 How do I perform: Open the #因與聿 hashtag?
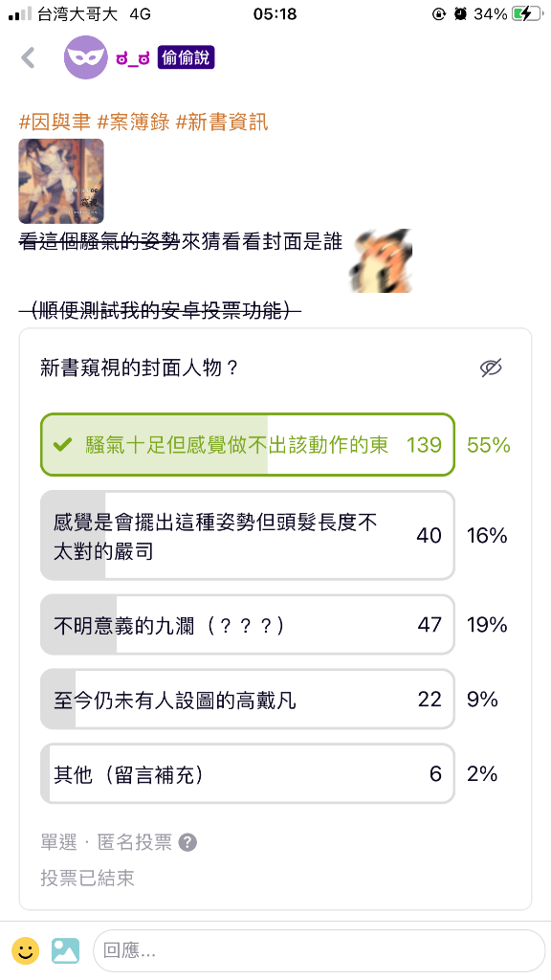[55, 122]
